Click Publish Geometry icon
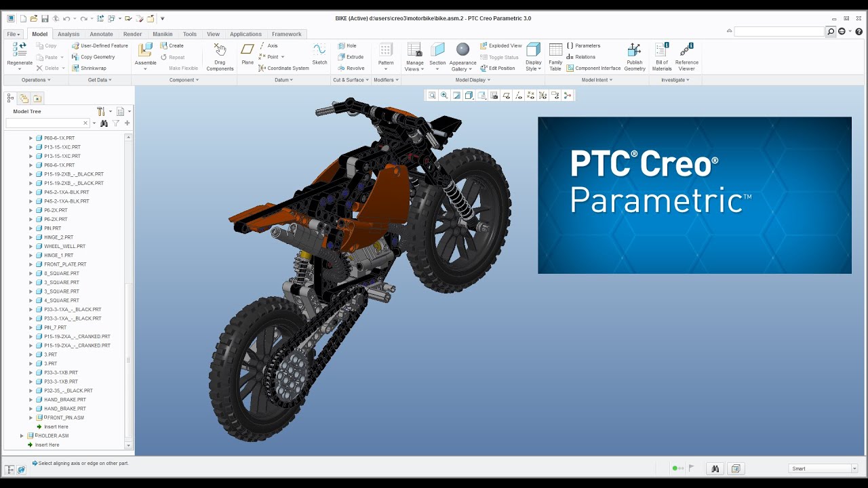The image size is (868, 488). [635, 50]
